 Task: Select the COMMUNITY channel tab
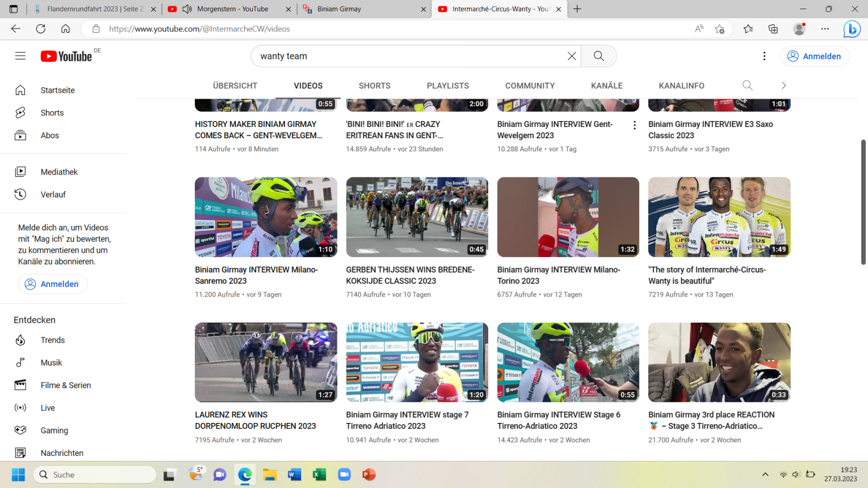coord(529,86)
